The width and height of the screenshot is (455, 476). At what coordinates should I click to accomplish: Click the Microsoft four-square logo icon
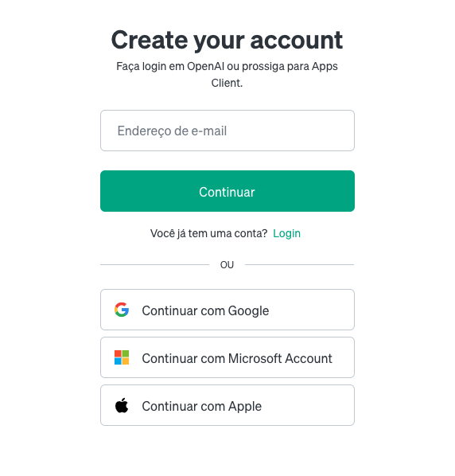click(122, 357)
